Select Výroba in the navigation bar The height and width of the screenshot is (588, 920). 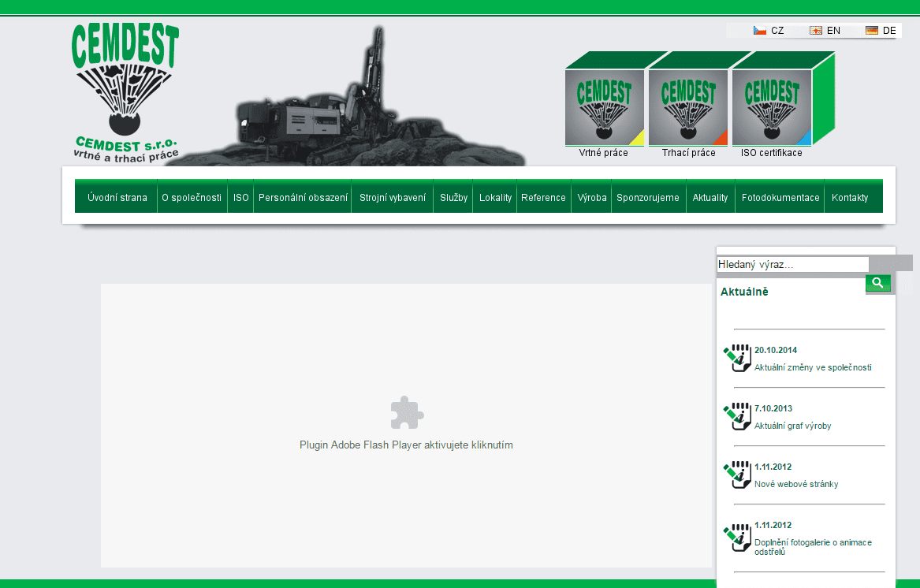592,198
